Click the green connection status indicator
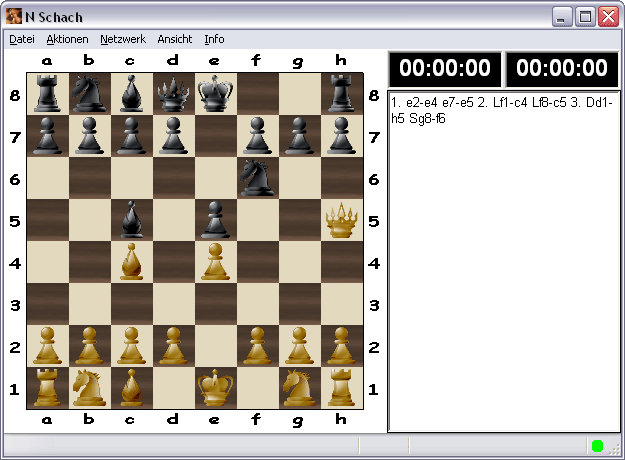Screen dimensions: 625x460 pos(597,446)
